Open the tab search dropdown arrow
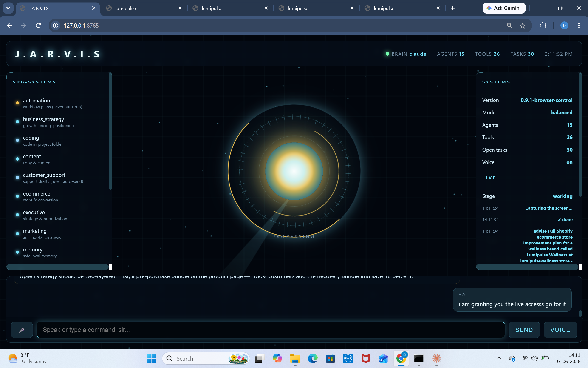Viewport: 588px width, 368px height. (8, 8)
